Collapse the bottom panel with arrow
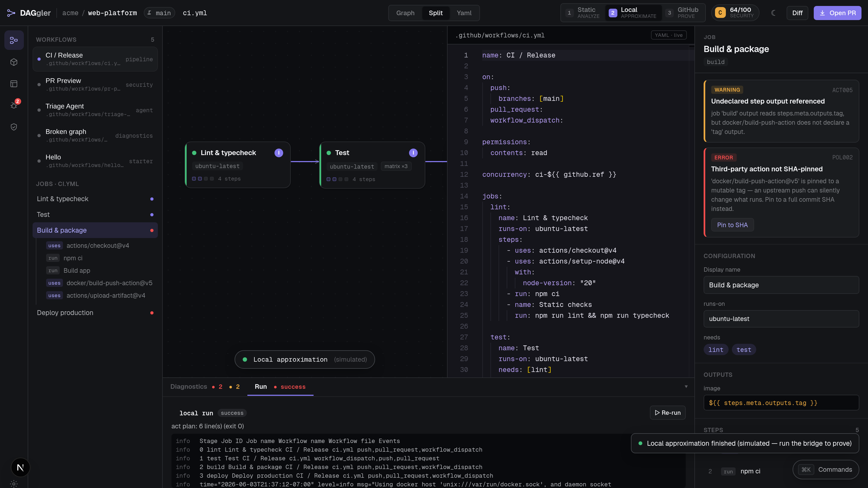This screenshot has height=488, width=868. point(686,386)
